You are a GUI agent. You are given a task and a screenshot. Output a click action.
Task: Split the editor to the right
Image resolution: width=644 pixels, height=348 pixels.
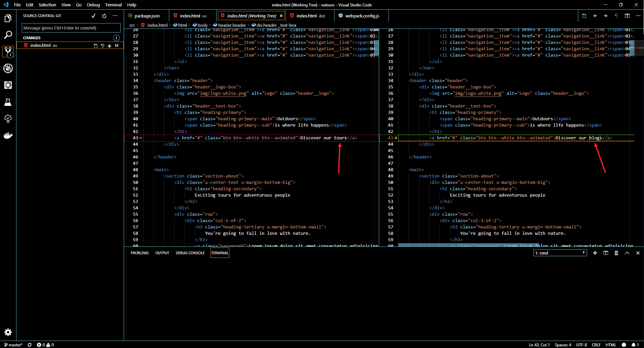pos(627,16)
